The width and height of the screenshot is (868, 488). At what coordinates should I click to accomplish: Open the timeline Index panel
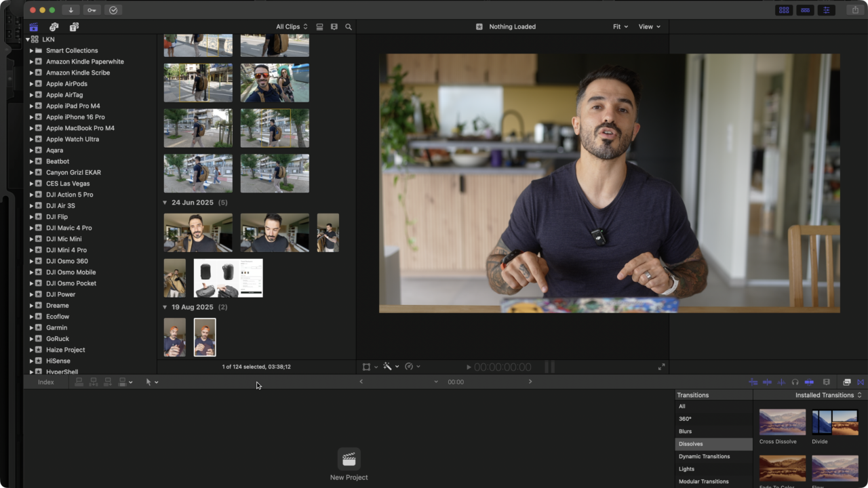pos(45,382)
